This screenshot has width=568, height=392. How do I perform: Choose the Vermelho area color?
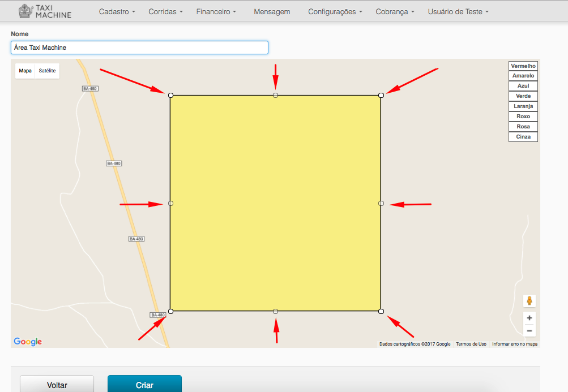(x=523, y=66)
